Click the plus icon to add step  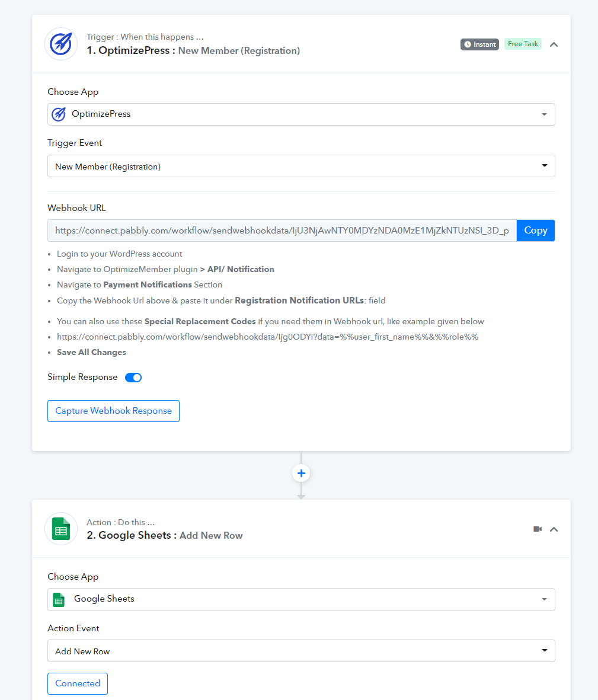301,473
